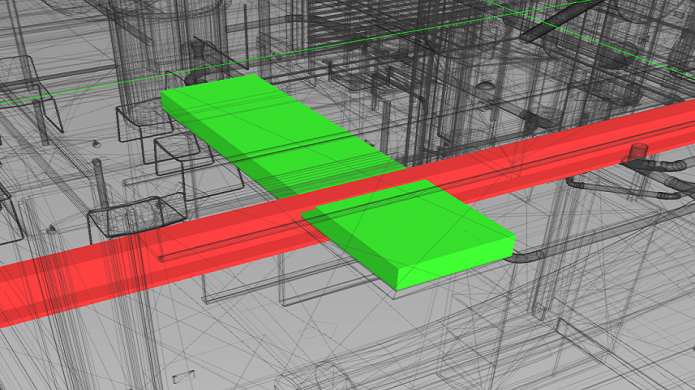Click the small rectangular outline on bottom floor
The width and height of the screenshot is (695, 390).
tap(184, 376)
